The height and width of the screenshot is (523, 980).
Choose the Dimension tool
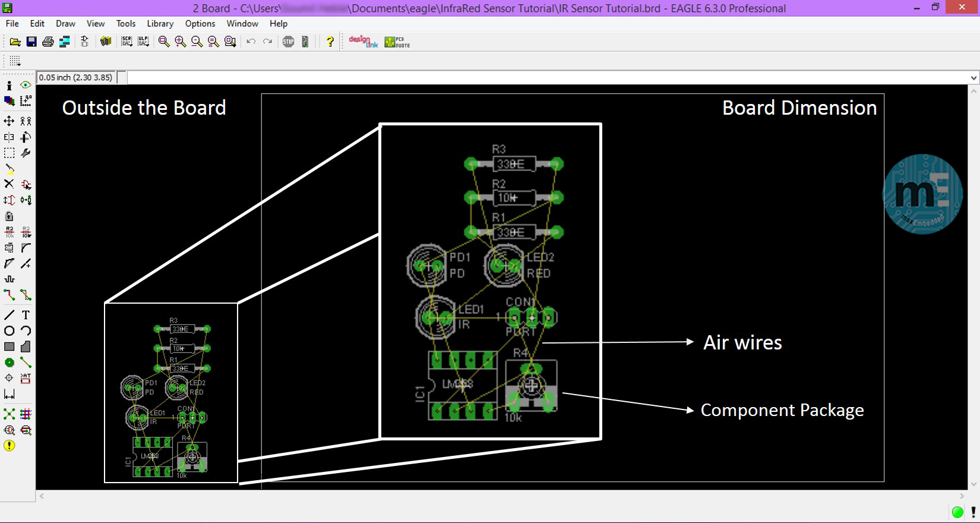point(9,394)
